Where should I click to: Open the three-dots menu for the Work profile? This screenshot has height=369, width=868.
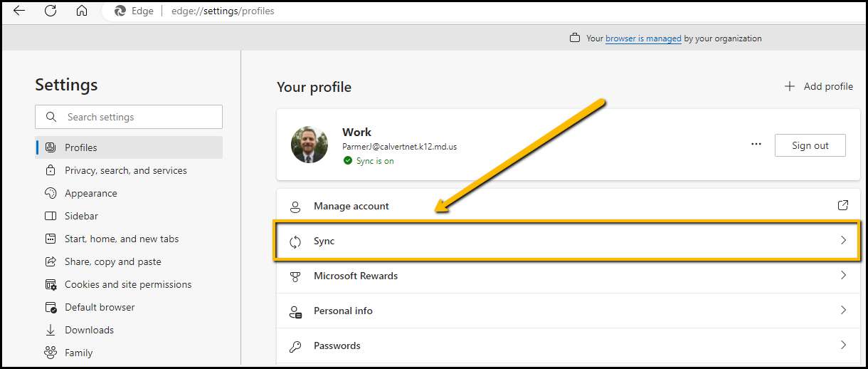756,145
